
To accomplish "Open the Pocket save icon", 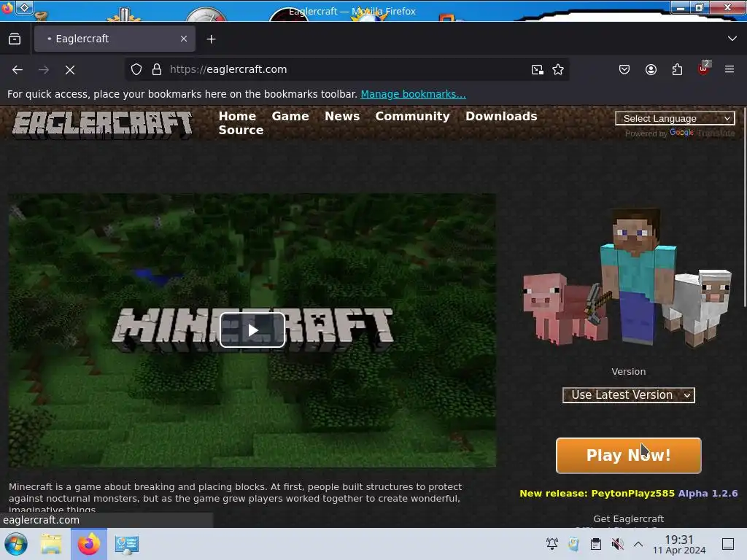I will pos(624,69).
